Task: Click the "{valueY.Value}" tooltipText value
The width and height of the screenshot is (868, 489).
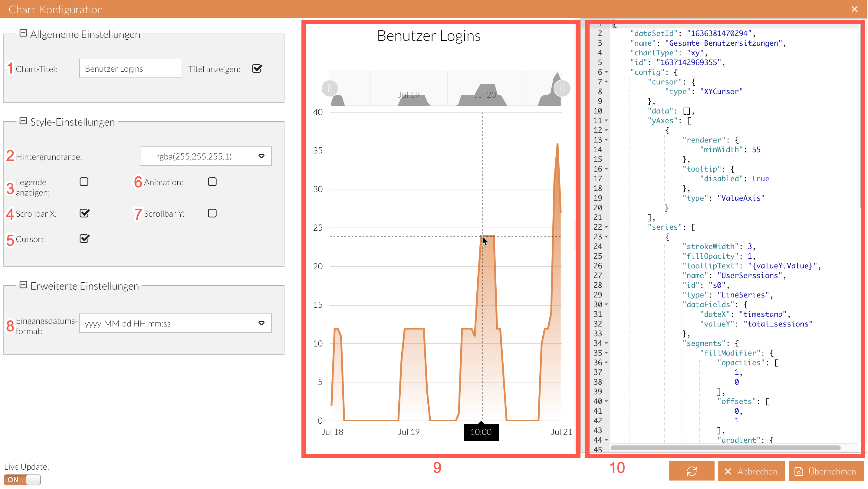Action: coord(782,266)
